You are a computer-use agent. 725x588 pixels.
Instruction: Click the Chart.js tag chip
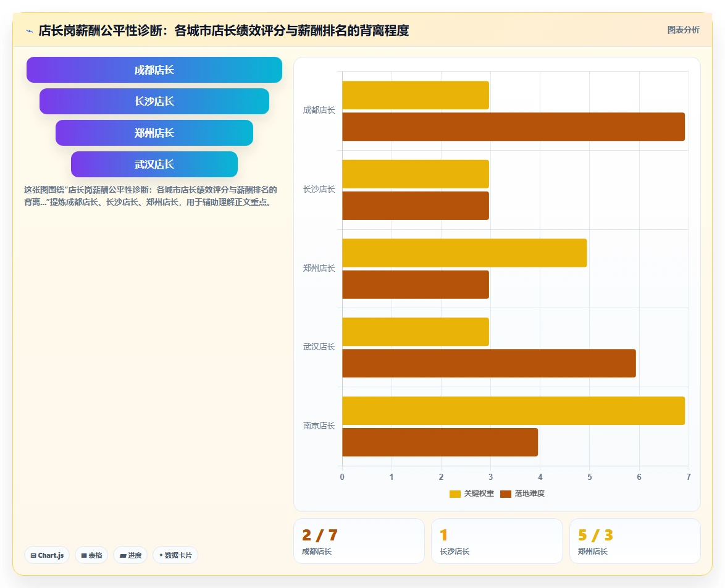coord(47,555)
